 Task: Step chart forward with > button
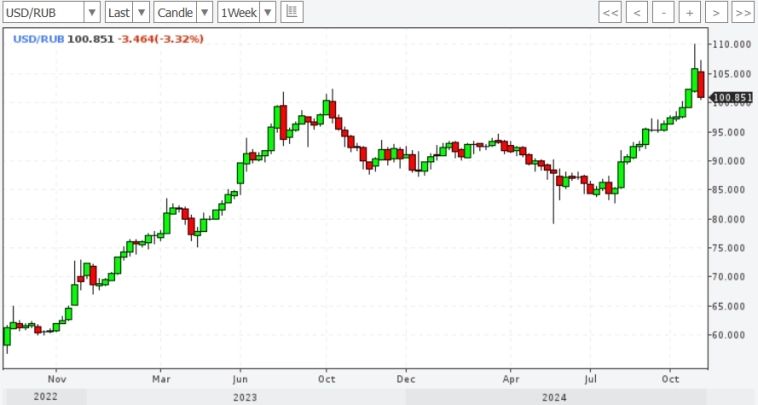tap(716, 13)
